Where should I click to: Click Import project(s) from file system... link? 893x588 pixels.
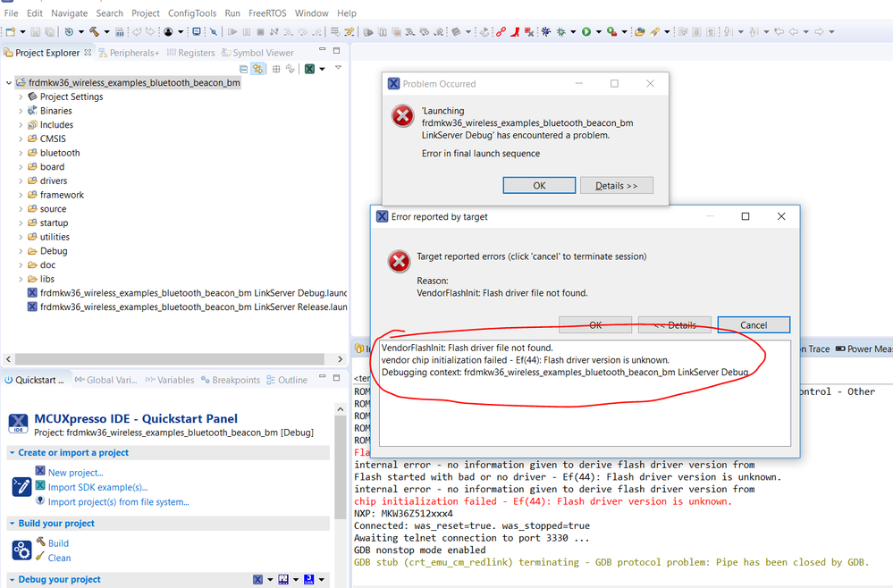click(119, 502)
